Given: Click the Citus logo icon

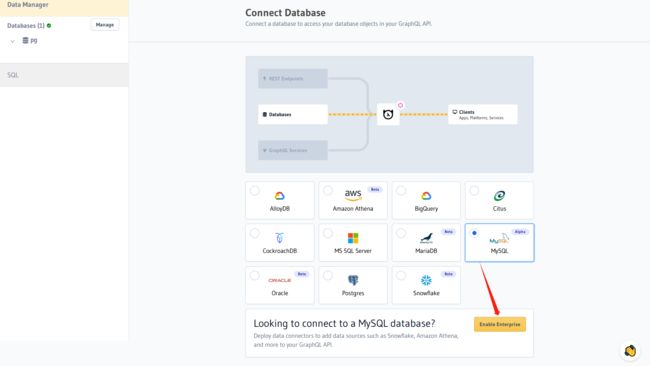Looking at the screenshot, I should pos(499,196).
